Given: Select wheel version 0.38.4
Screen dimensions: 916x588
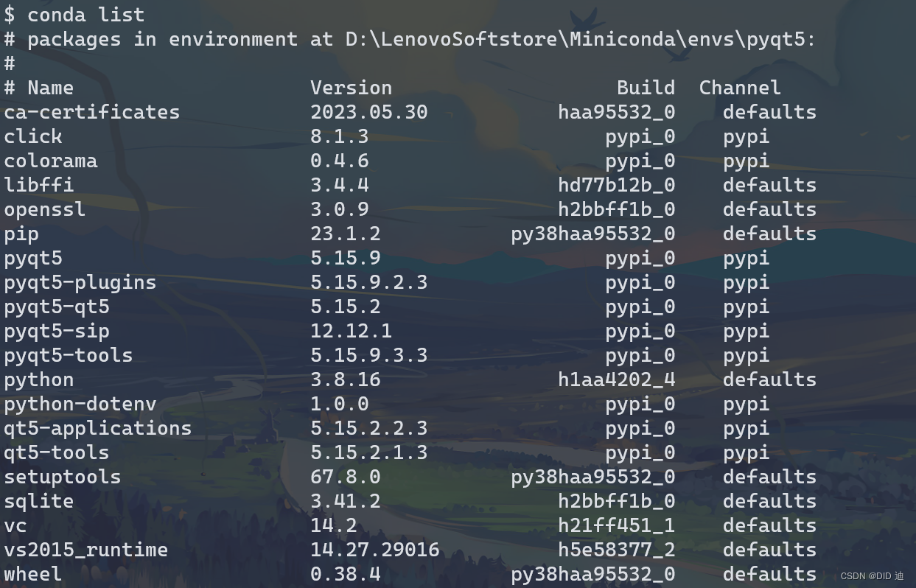Looking at the screenshot, I should [346, 573].
